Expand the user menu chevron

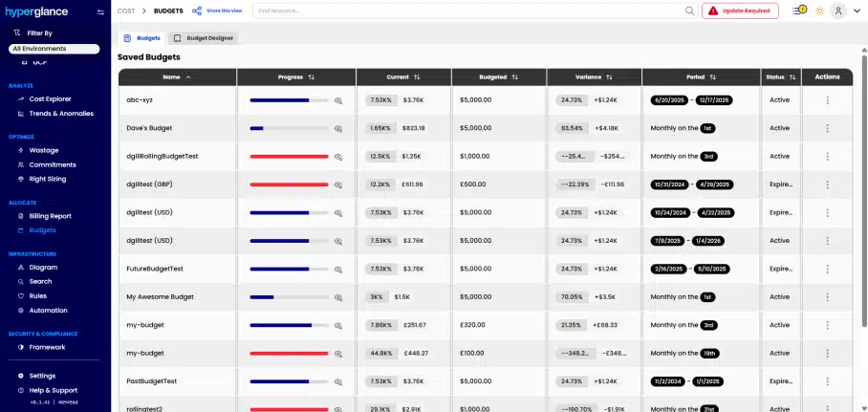tap(857, 11)
